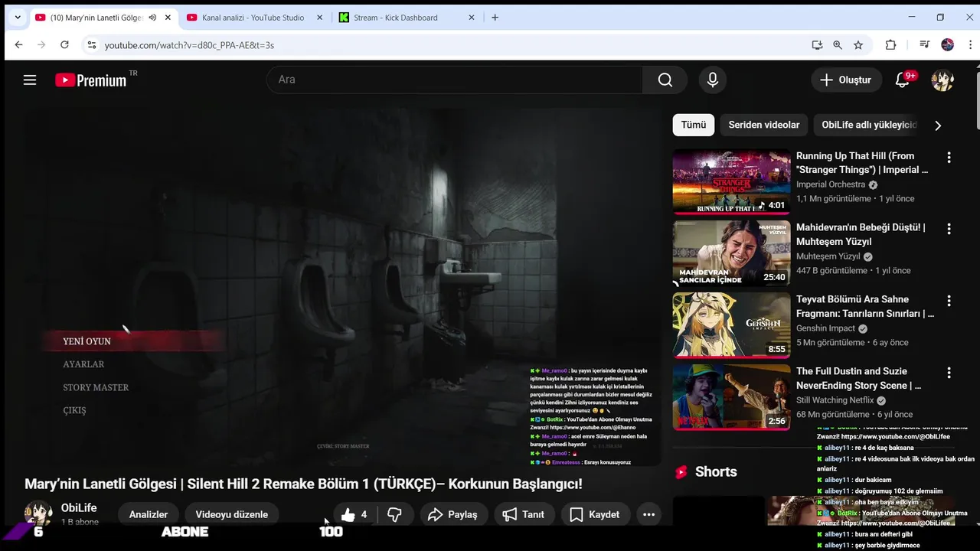
Task: Open the media control toolbar icon
Action: click(x=925, y=45)
